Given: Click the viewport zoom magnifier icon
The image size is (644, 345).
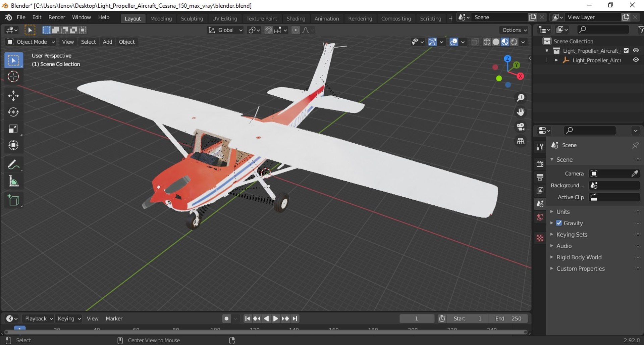Looking at the screenshot, I should click(x=521, y=98).
